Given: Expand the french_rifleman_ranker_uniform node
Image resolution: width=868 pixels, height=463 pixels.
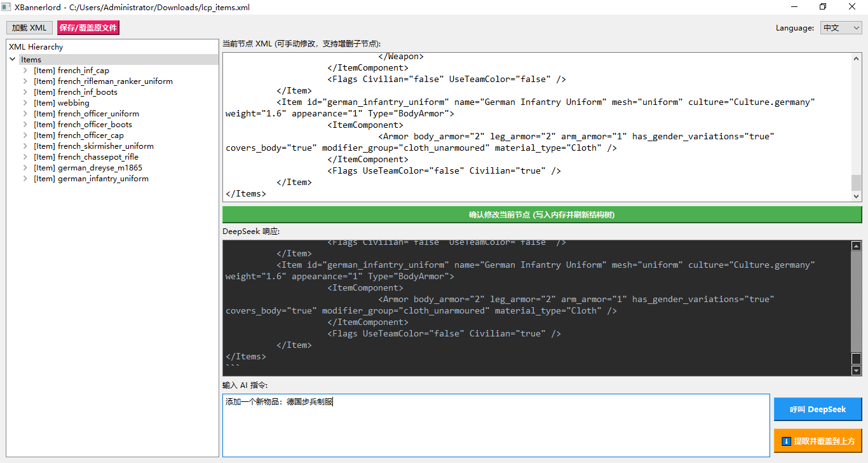Looking at the screenshot, I should point(25,81).
